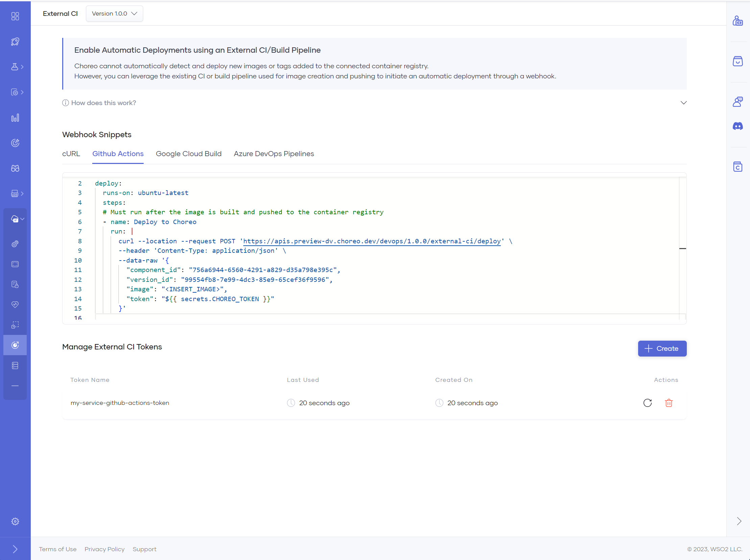Expand the left sidebar with arrow
The image size is (750, 560).
(x=15, y=549)
